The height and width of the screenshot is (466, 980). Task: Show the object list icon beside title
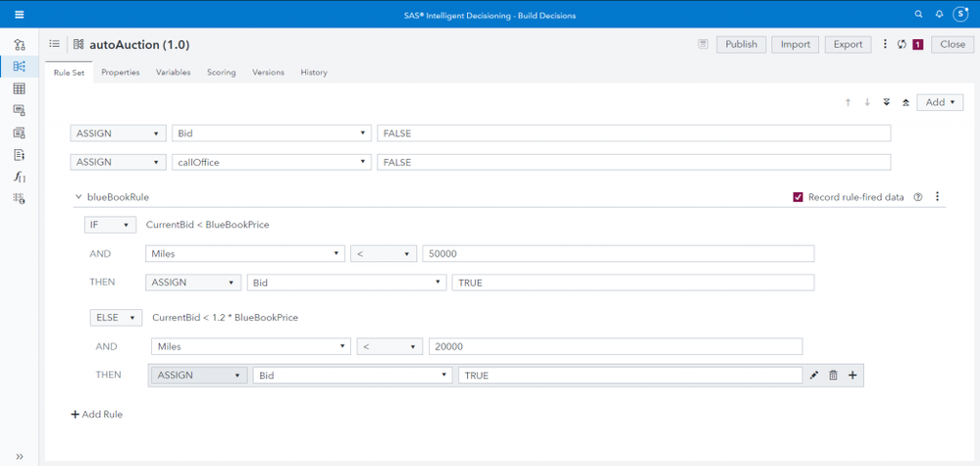coord(55,44)
